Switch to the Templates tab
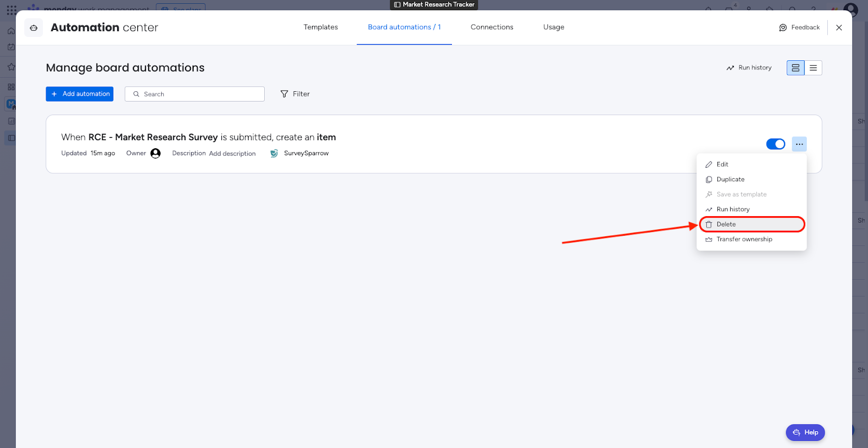The height and width of the screenshot is (448, 868). point(321,27)
